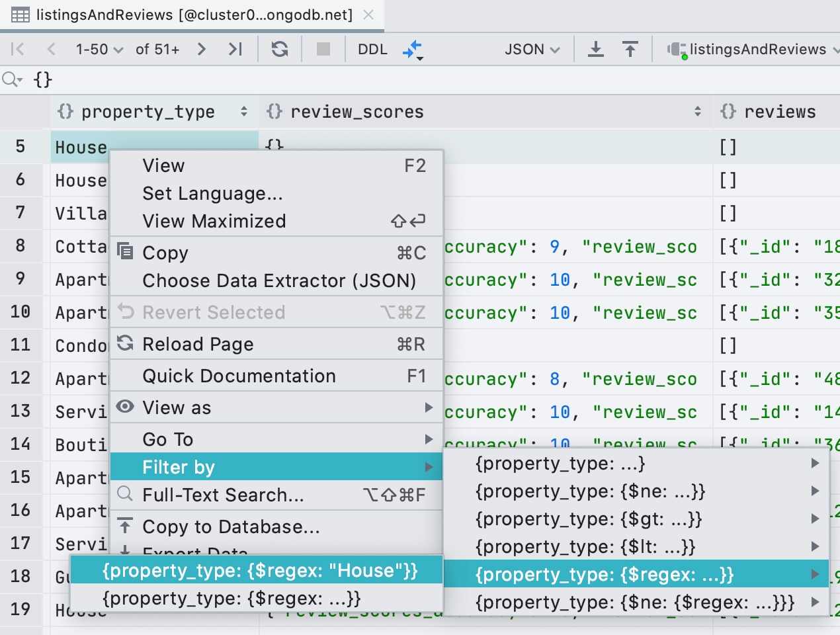Go to next page arrow
The image size is (840, 635).
click(202, 49)
